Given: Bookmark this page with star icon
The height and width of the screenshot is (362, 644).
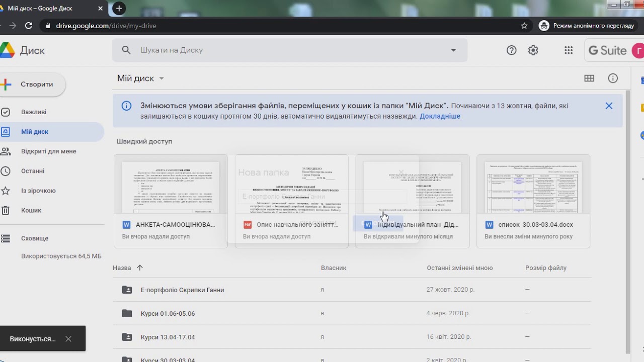Looking at the screenshot, I should [x=524, y=26].
